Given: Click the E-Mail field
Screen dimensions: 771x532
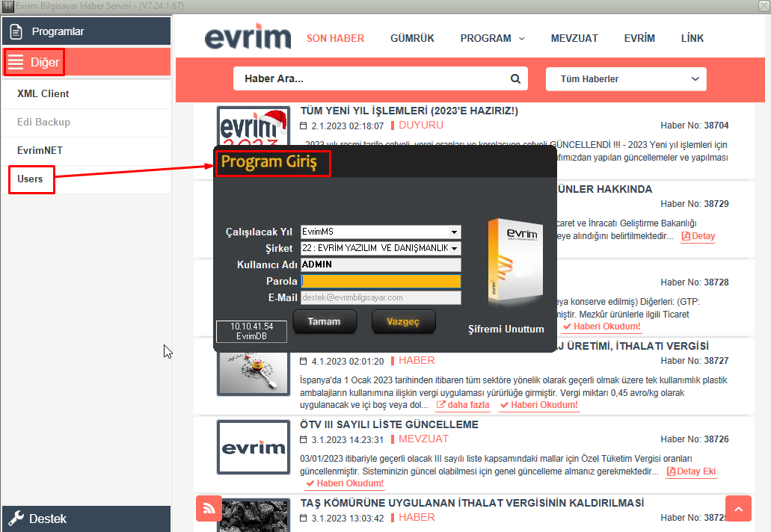Looking at the screenshot, I should [x=381, y=297].
